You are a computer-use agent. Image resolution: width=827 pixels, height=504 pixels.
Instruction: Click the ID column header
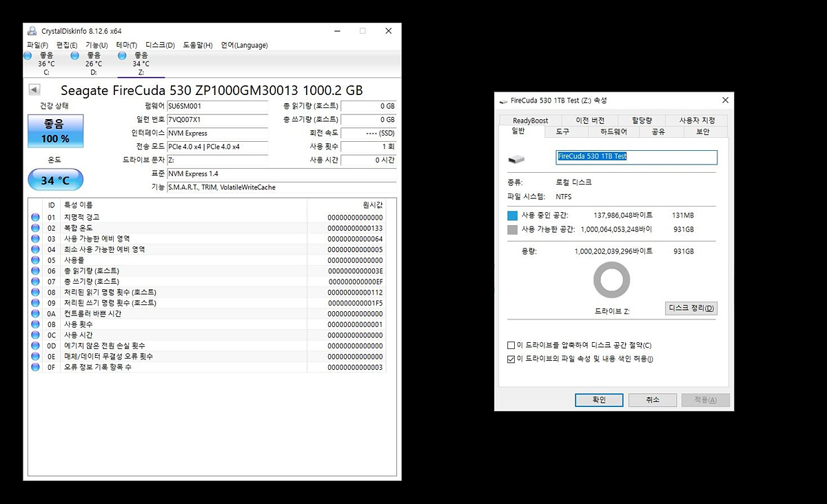52,205
